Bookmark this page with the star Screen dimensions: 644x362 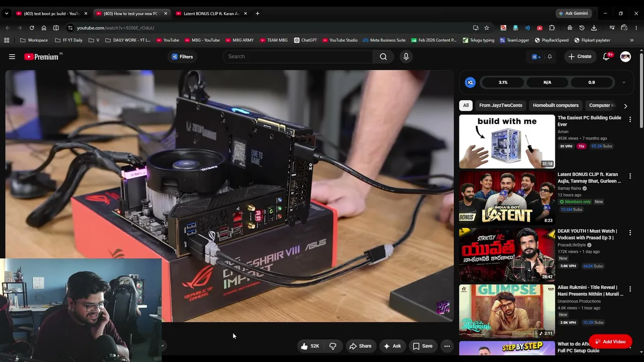pos(487,28)
